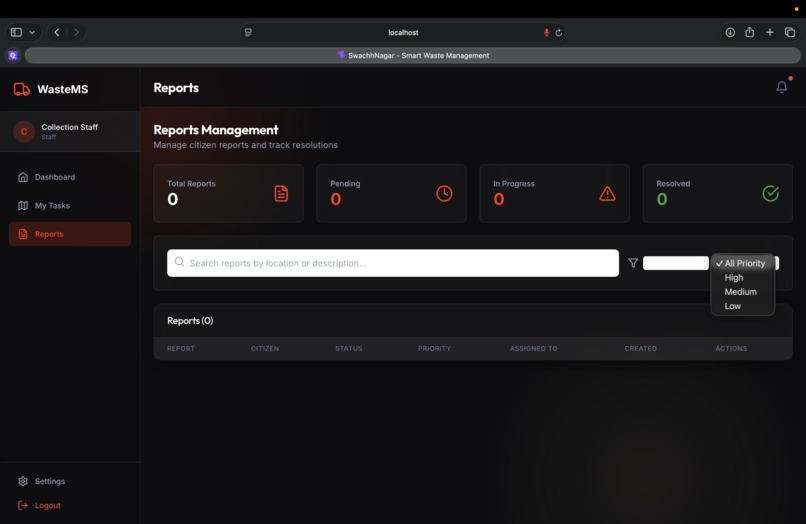Click the SwachhNagar Smart Waste Management tab
Screen dimensions: 806x524
[413, 56]
